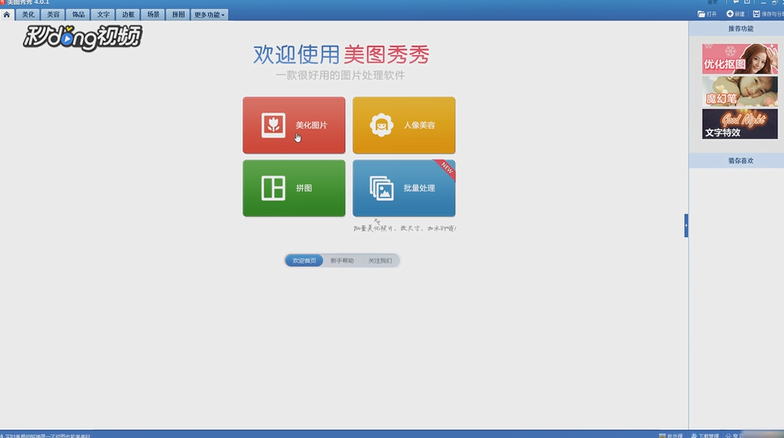Open the 边框 tab

pyautogui.click(x=128, y=14)
